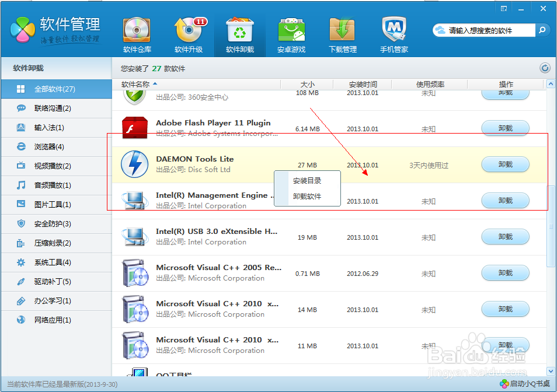Choose 安装目录 from the context menu
The image size is (557, 392).
(307, 181)
